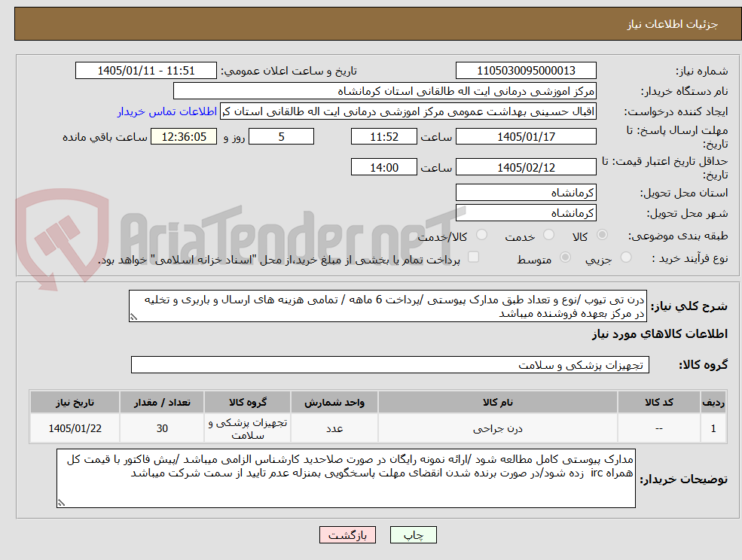Toggle the اسناد خزانه اسلامی payment checkbox

point(473,257)
